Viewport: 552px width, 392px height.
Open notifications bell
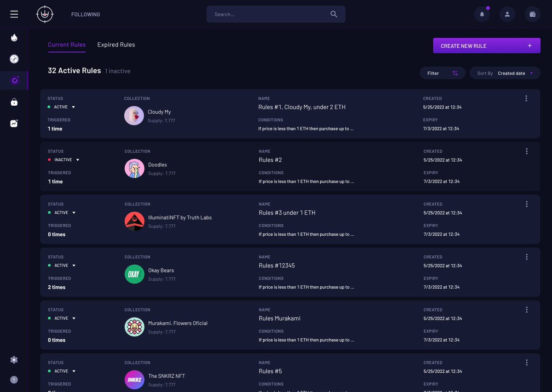pyautogui.click(x=482, y=14)
